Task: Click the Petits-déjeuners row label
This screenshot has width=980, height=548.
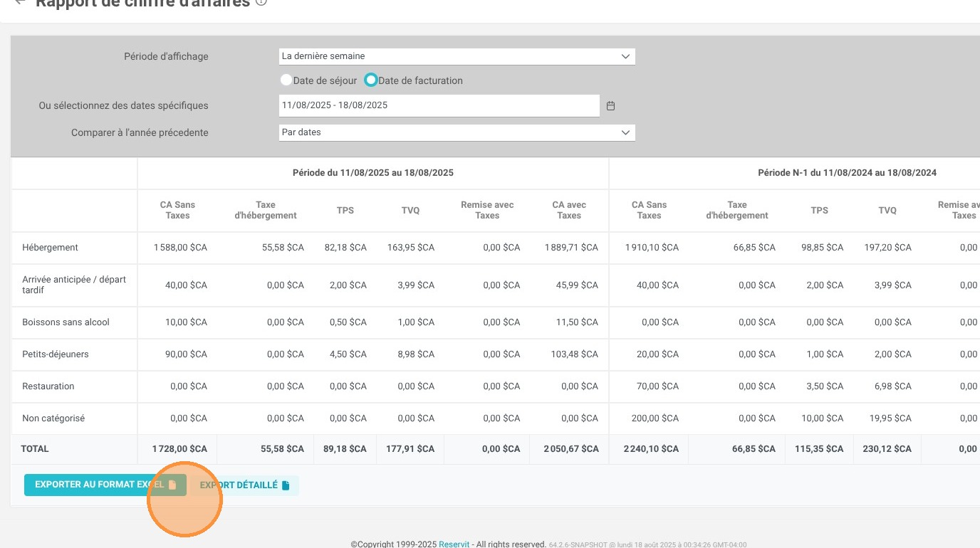Action: [x=56, y=354]
